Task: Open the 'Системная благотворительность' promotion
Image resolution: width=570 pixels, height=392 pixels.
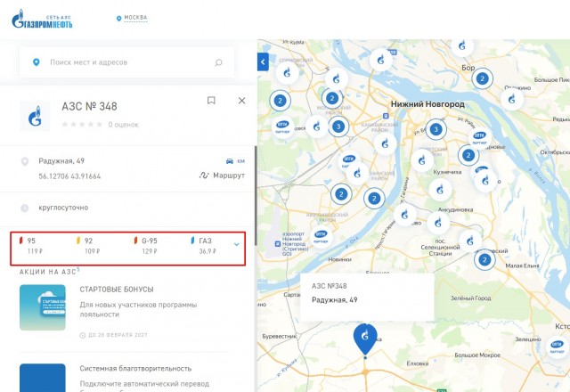Action: point(135,368)
